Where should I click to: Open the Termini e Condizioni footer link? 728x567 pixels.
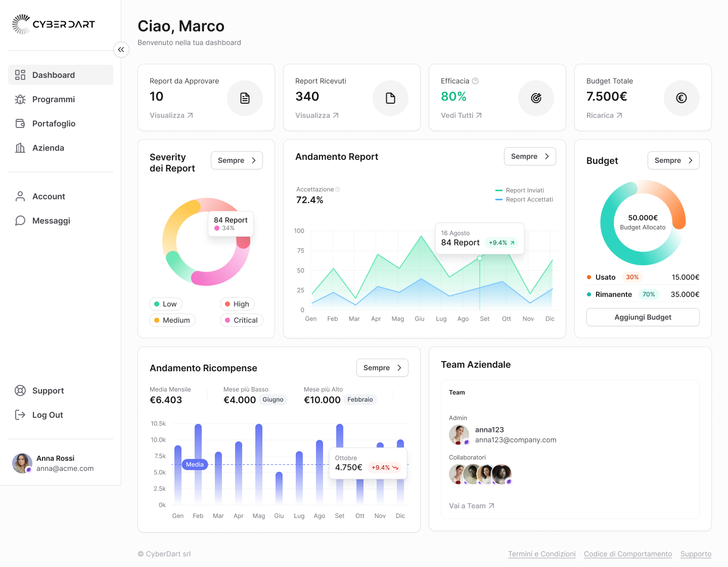click(x=541, y=554)
